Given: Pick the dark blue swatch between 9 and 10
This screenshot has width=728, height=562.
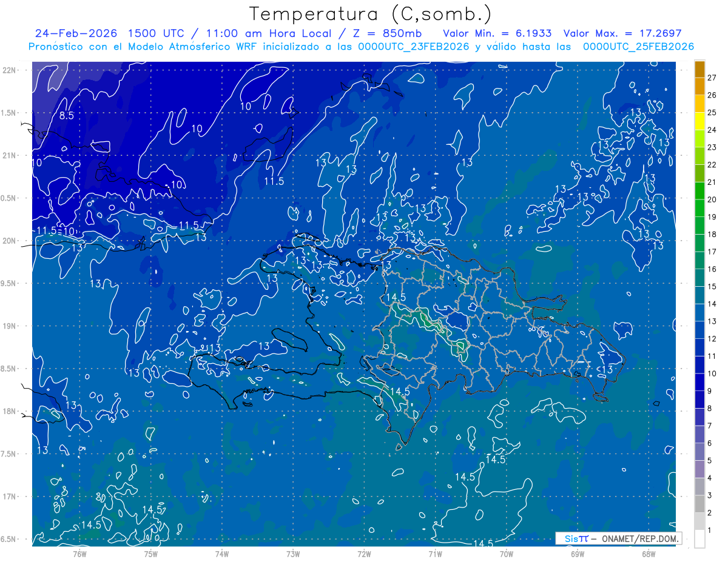Looking at the screenshot, I should pos(699,383).
